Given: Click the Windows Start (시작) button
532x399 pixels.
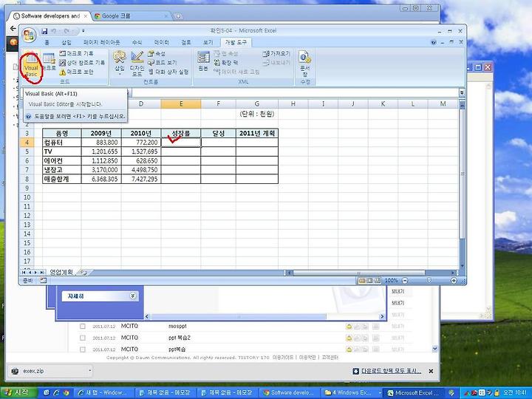Looking at the screenshot, I should coord(19,392).
